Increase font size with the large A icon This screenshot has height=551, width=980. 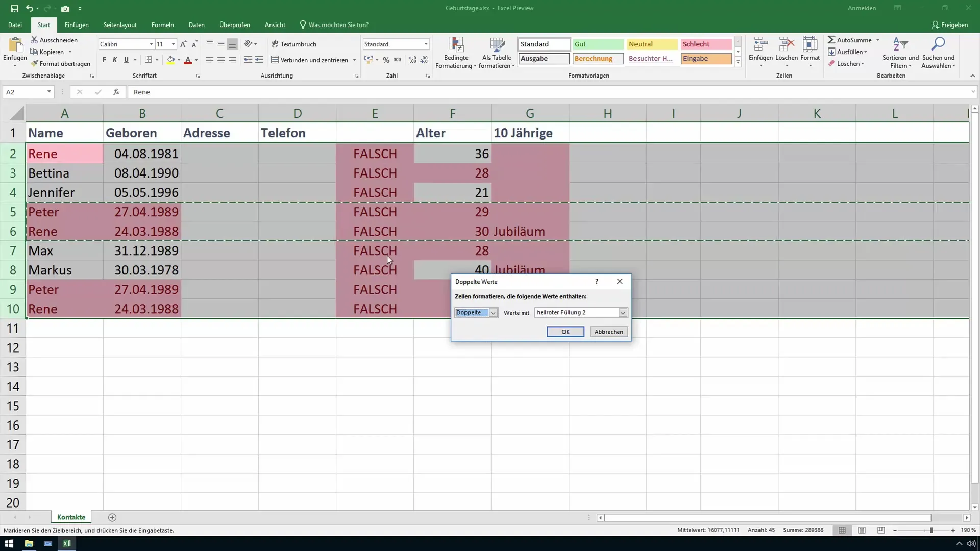coord(183,44)
